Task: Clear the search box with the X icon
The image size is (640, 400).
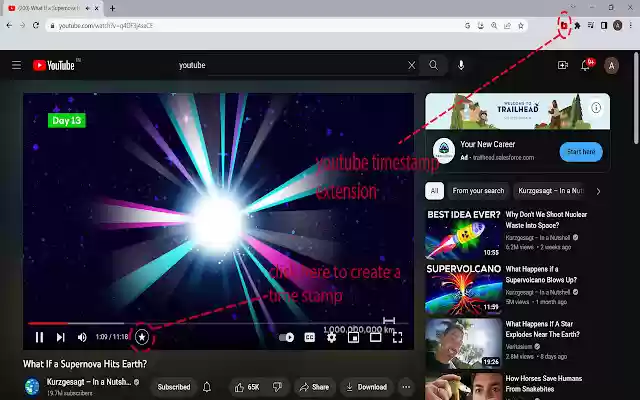Action: click(x=411, y=65)
